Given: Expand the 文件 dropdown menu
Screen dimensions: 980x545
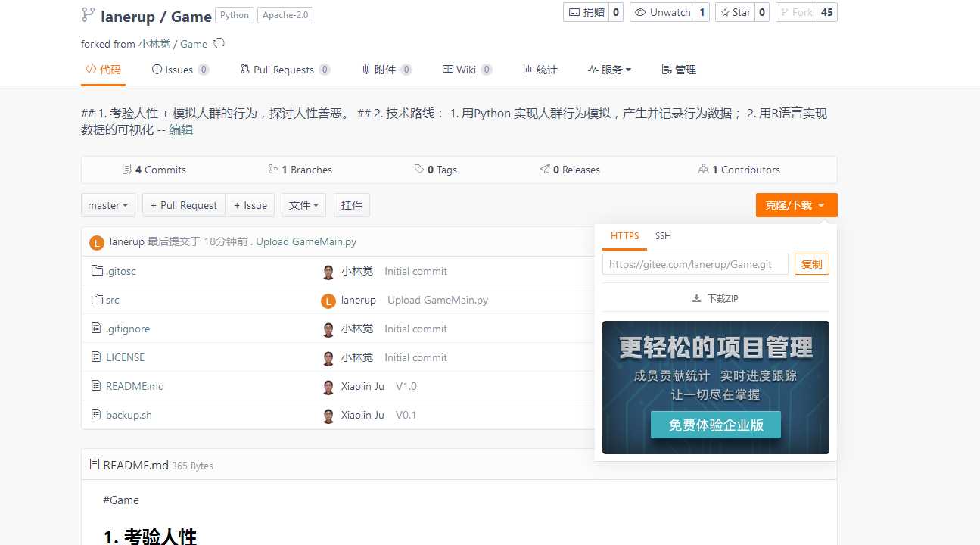Looking at the screenshot, I should coord(304,205).
